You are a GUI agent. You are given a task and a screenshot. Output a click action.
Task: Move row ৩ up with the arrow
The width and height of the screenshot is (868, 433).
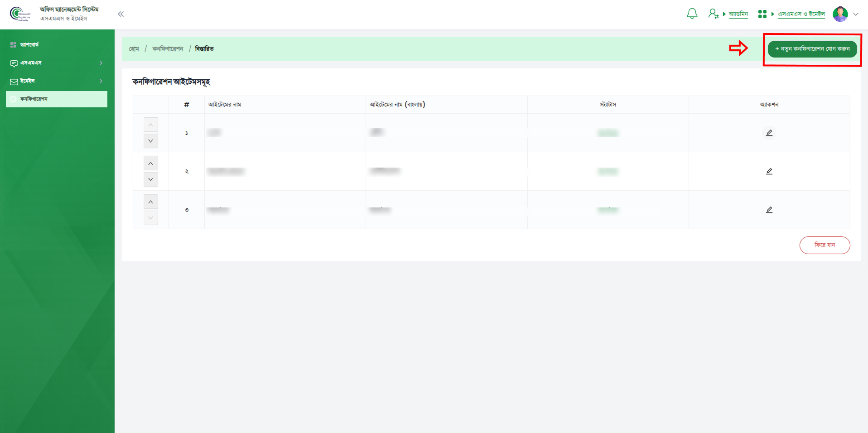point(151,202)
